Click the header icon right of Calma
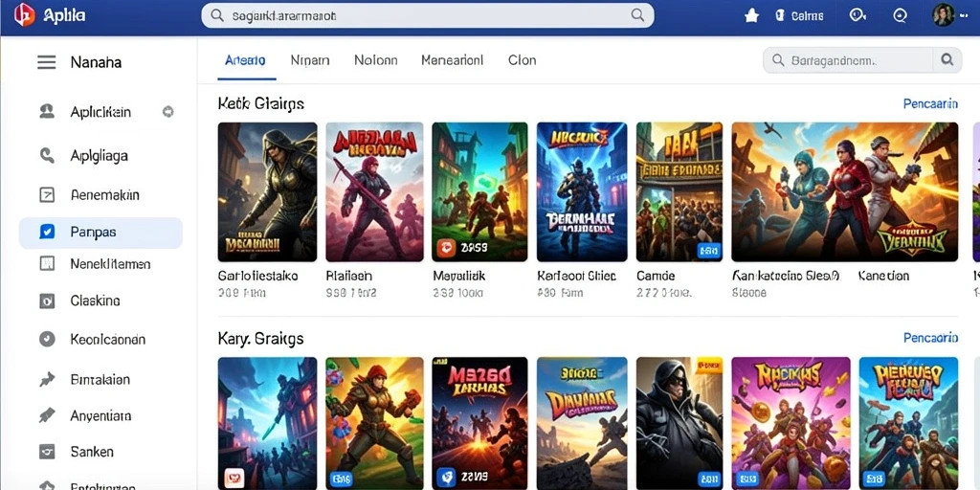980x490 pixels. pyautogui.click(x=857, y=16)
